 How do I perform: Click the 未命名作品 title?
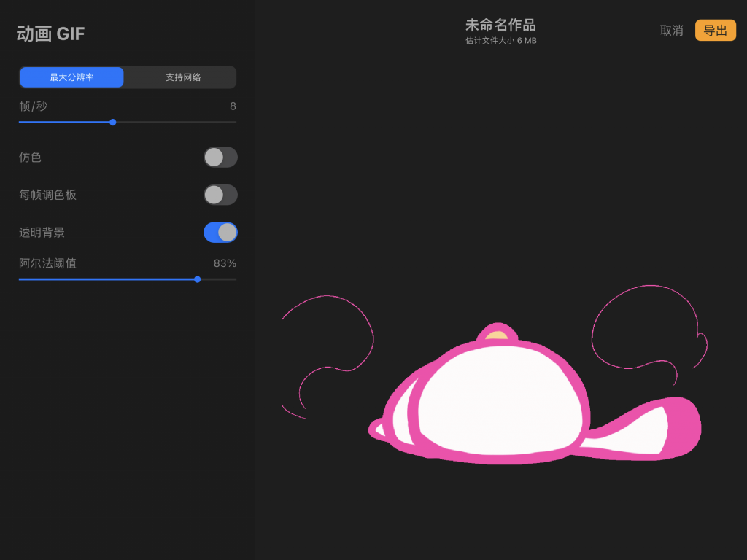point(500,25)
